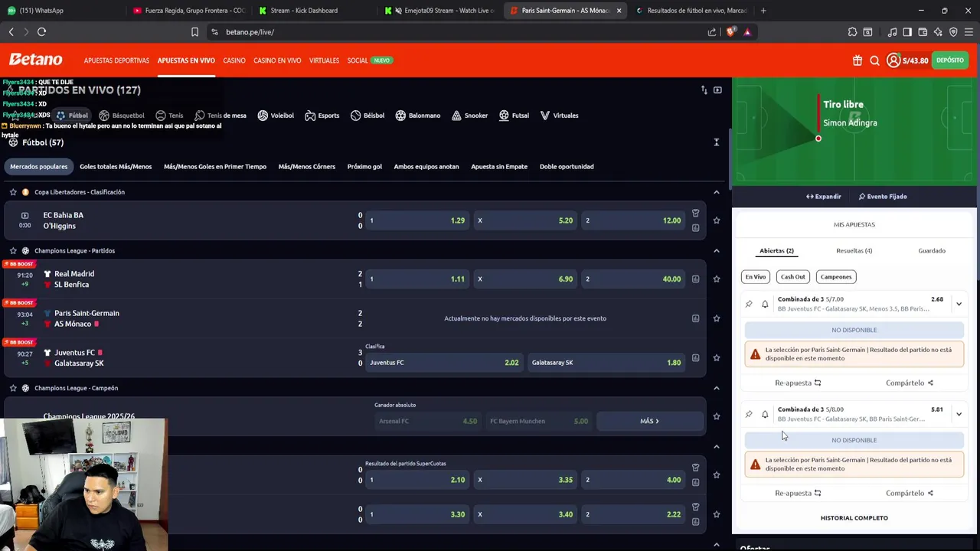Open Apuestas Deportivas menu
The image size is (980, 551).
[116, 60]
